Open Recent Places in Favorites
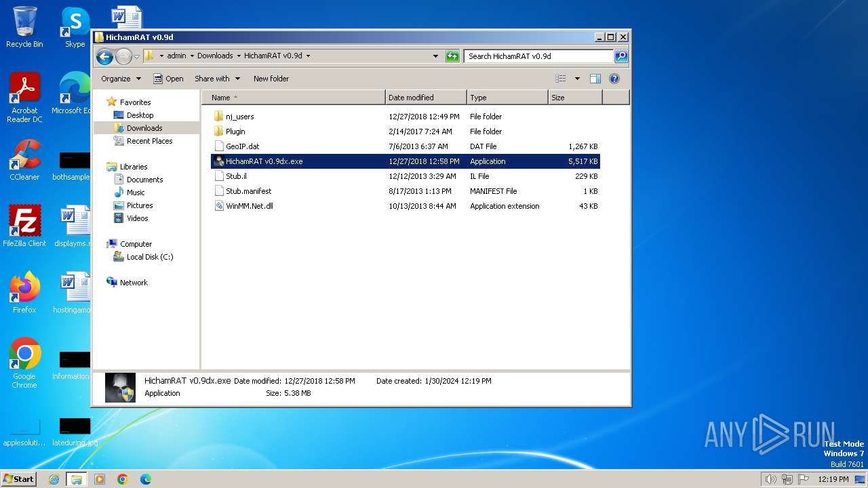Image resolution: width=868 pixels, height=488 pixels. tap(149, 141)
